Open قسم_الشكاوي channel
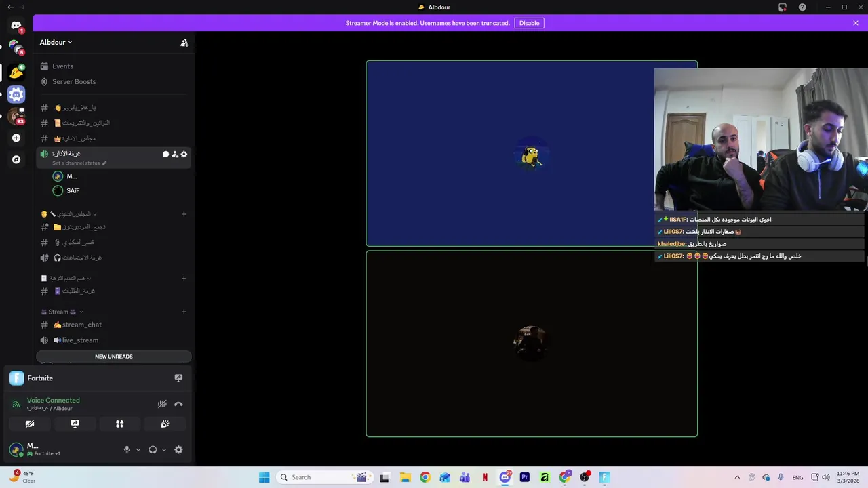 tap(114, 243)
